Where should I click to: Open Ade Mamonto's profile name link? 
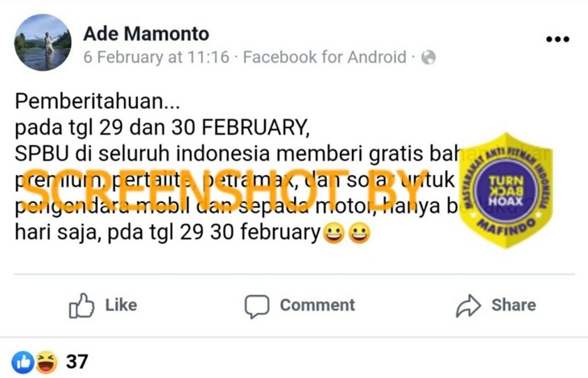tap(147, 34)
